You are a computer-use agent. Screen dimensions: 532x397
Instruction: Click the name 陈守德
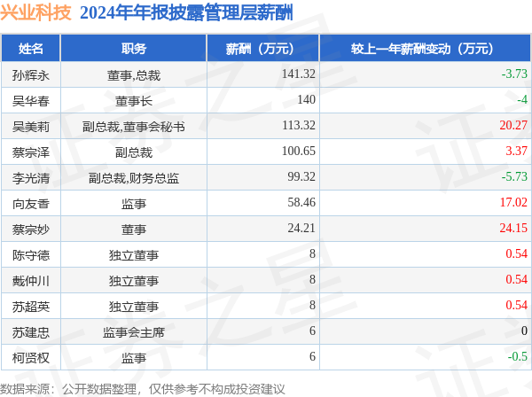coord(31,255)
